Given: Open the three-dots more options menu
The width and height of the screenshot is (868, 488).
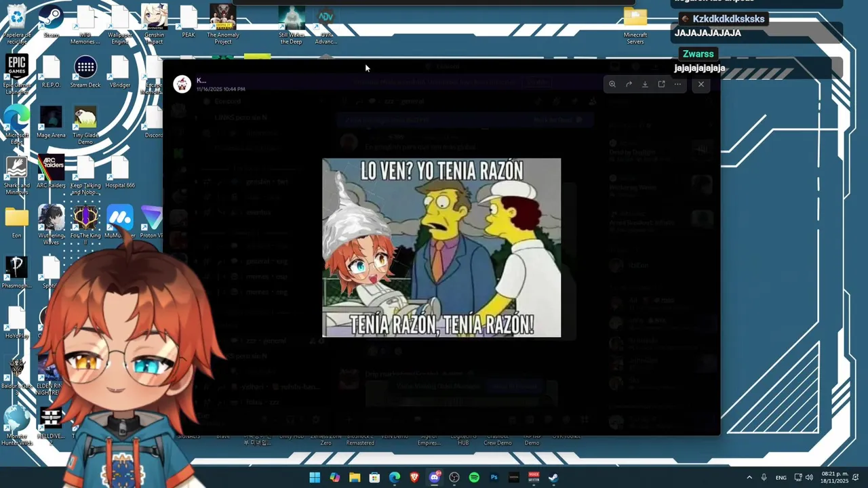Looking at the screenshot, I should pos(677,84).
